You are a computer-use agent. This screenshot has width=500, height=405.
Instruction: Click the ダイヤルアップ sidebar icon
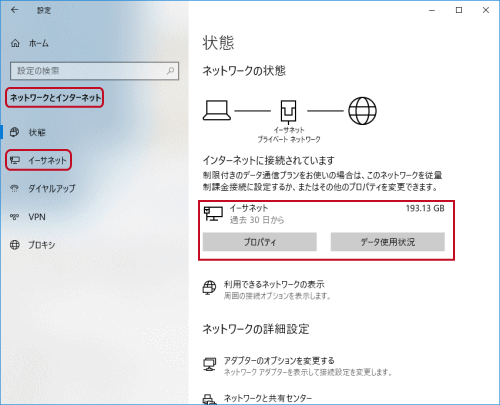point(14,189)
